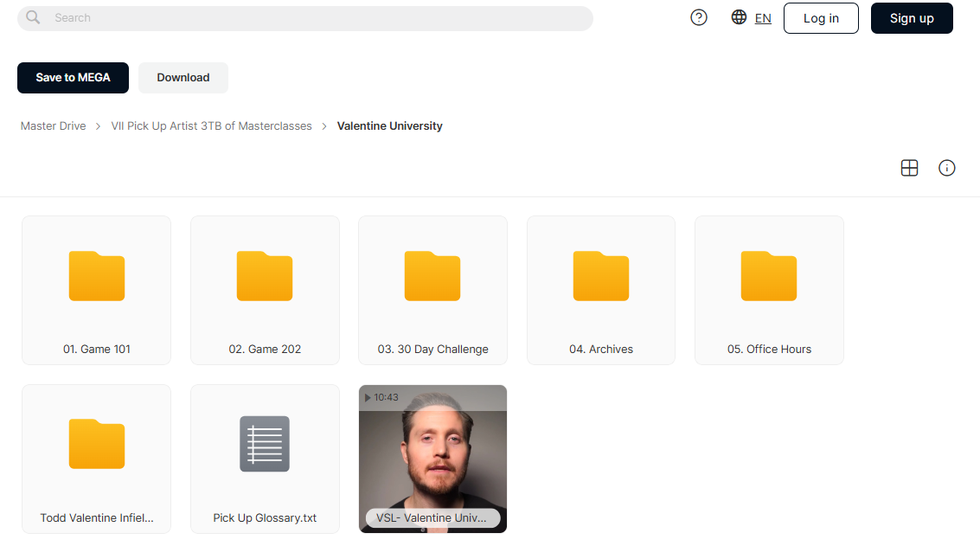Open the 05. Office Hours folder icon
Screen dimensions: 980x546
769,276
